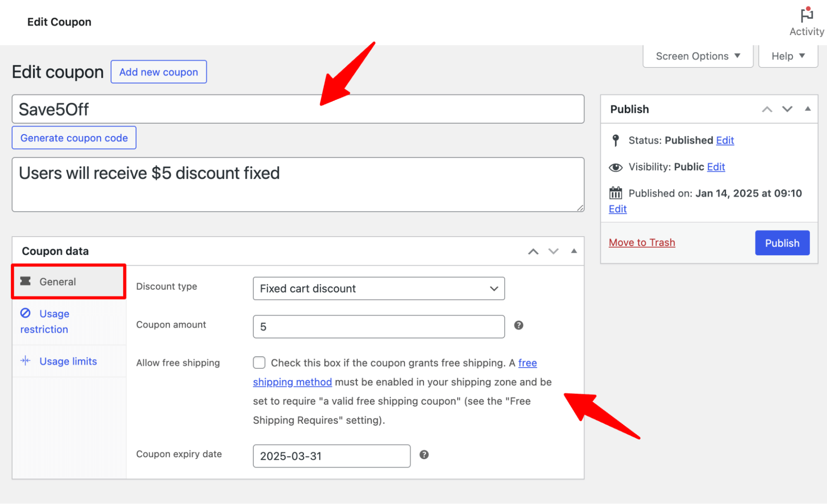Click Publish to save coupon changes
Image resolution: width=827 pixels, height=504 pixels.
point(783,242)
